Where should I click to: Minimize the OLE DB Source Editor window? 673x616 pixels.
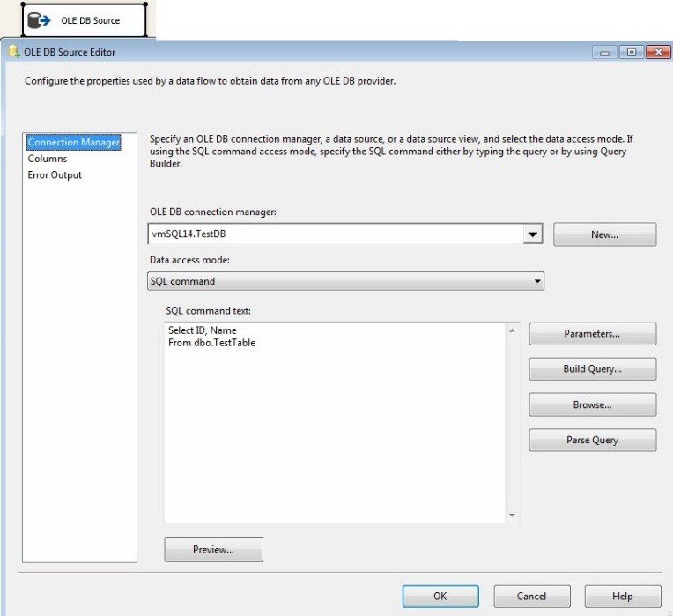tap(604, 52)
